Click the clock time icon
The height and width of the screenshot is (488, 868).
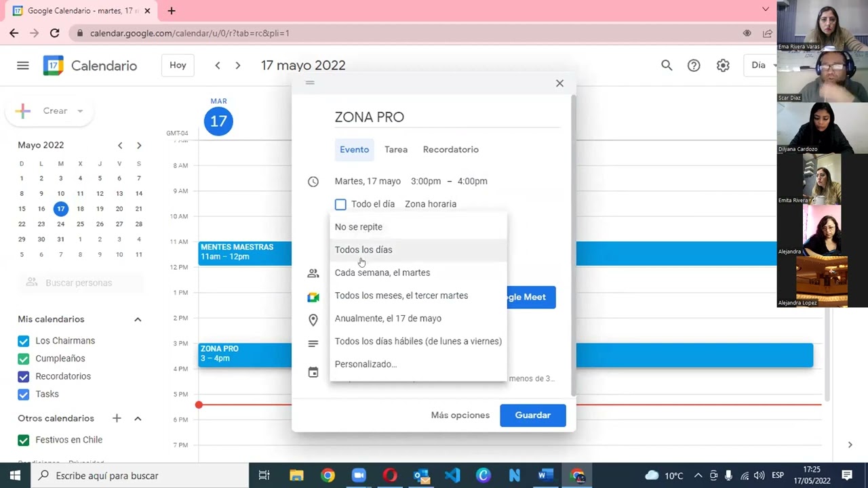[x=313, y=182]
